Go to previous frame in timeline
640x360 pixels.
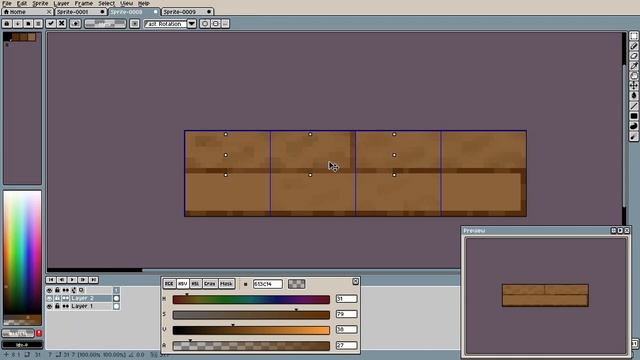tap(62, 280)
